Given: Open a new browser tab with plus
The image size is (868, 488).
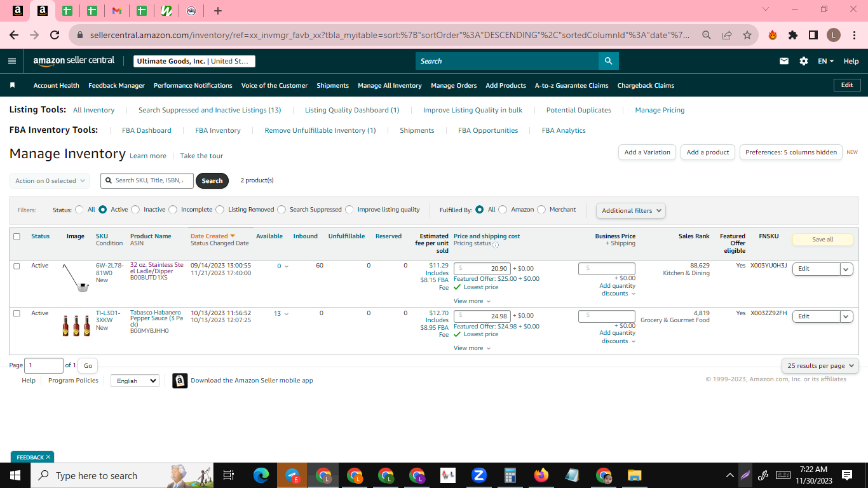Looking at the screenshot, I should 218,11.
